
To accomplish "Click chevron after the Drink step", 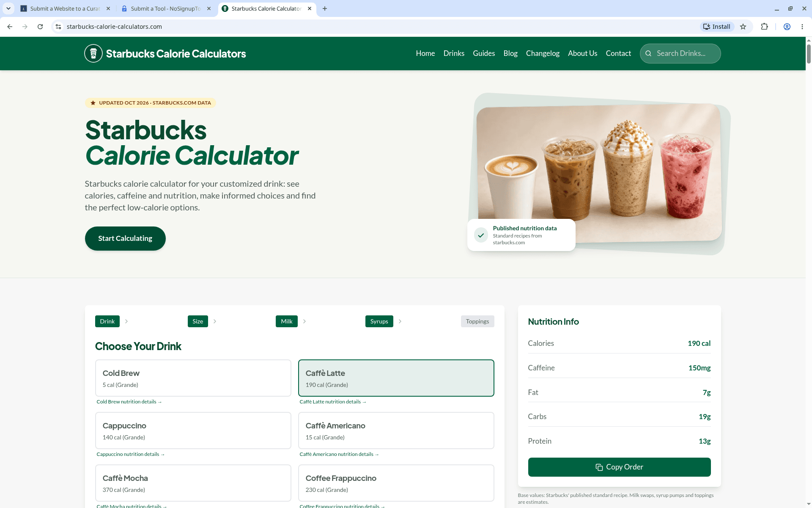I will (126, 321).
